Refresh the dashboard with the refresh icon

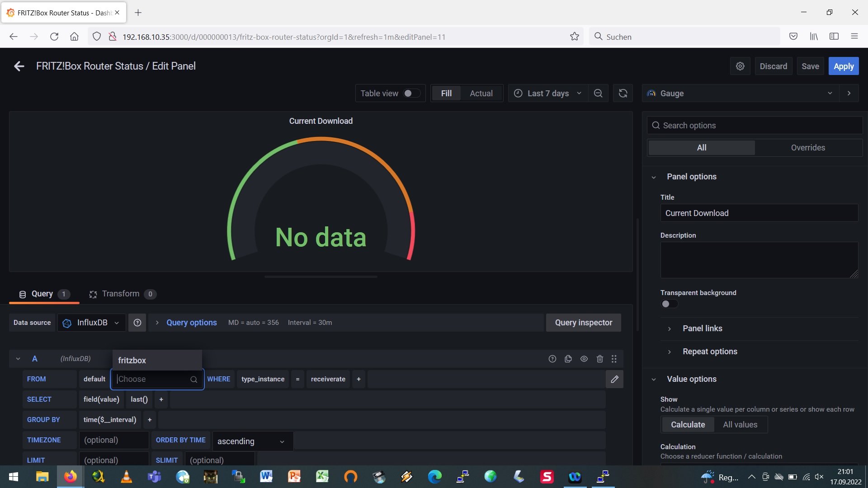tap(623, 94)
